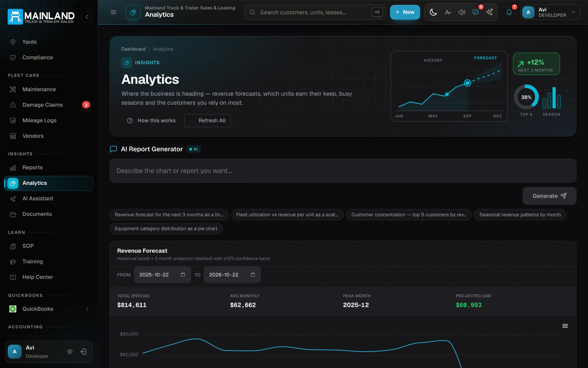Image resolution: width=588 pixels, height=368 pixels.
Task: Open Mileage Logs in the sidebar
Action: (x=49, y=120)
